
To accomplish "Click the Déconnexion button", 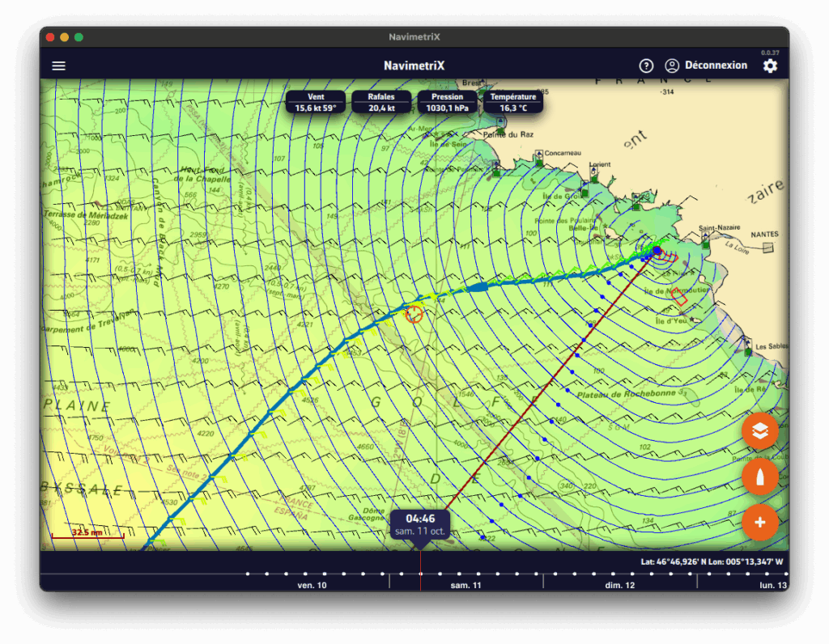I will click(x=716, y=66).
